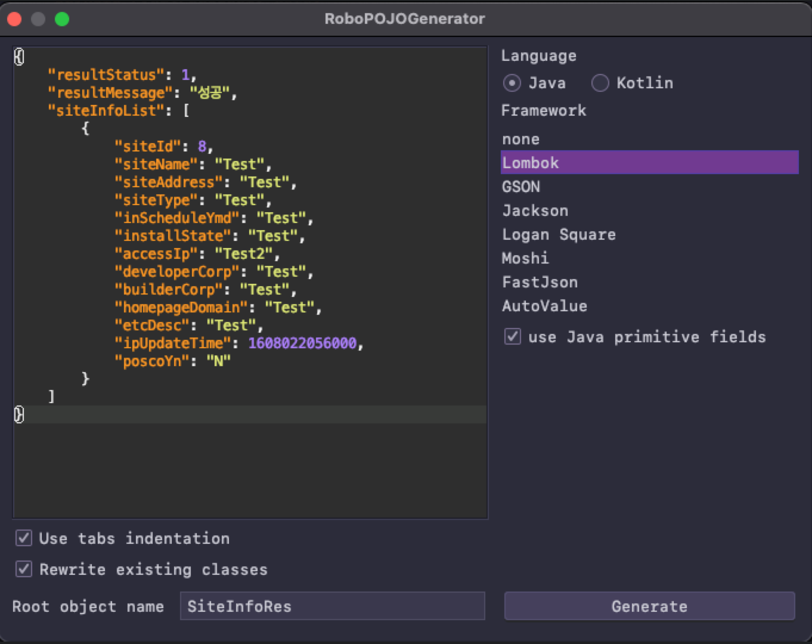Screen dimensions: 812x644
Task: Click the Generate button
Action: pyautogui.click(x=650, y=606)
